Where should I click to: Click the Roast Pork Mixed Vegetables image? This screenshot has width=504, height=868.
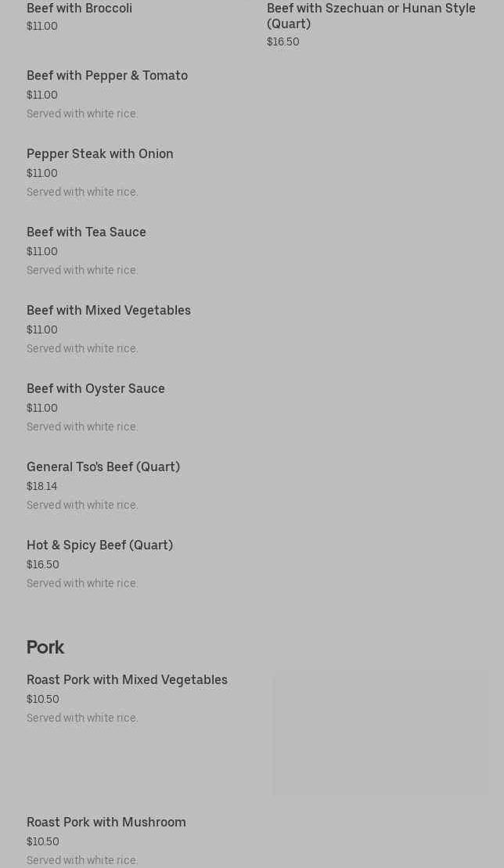(x=380, y=735)
